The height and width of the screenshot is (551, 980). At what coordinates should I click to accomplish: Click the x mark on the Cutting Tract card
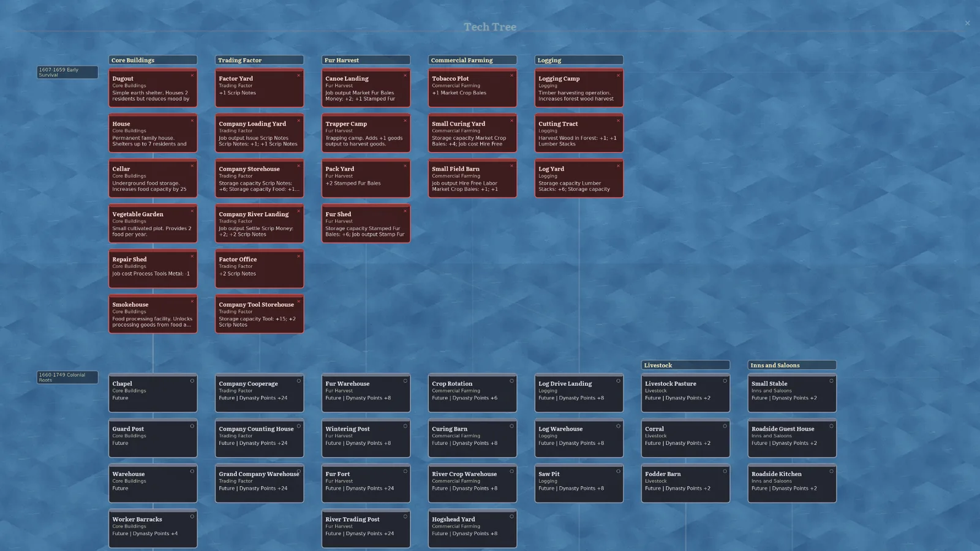(619, 121)
